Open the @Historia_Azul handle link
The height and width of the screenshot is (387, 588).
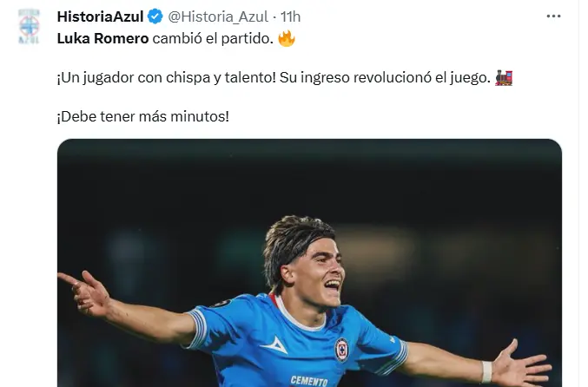point(218,16)
